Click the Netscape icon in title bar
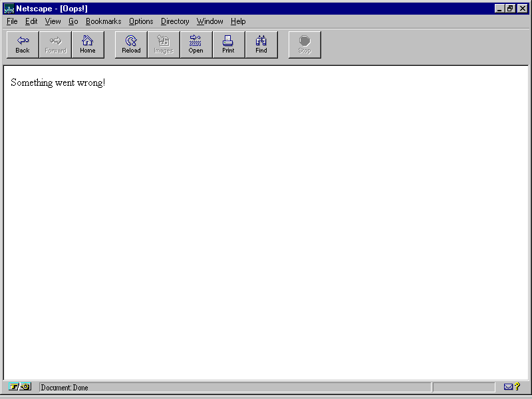Image resolution: width=532 pixels, height=399 pixels. pos(9,9)
